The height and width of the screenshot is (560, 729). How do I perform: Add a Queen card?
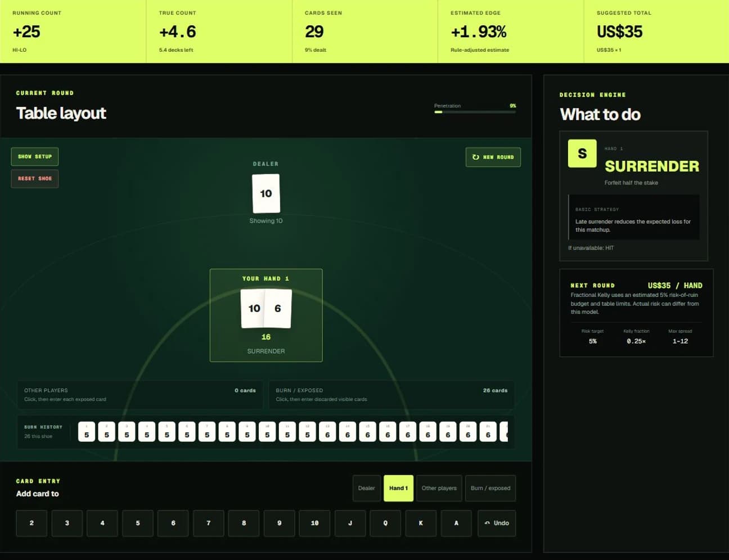(386, 523)
